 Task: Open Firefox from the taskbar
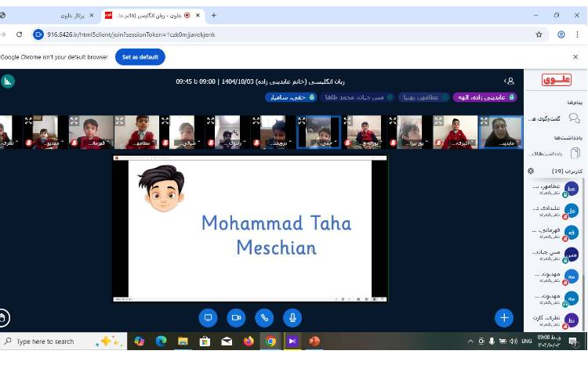249,342
